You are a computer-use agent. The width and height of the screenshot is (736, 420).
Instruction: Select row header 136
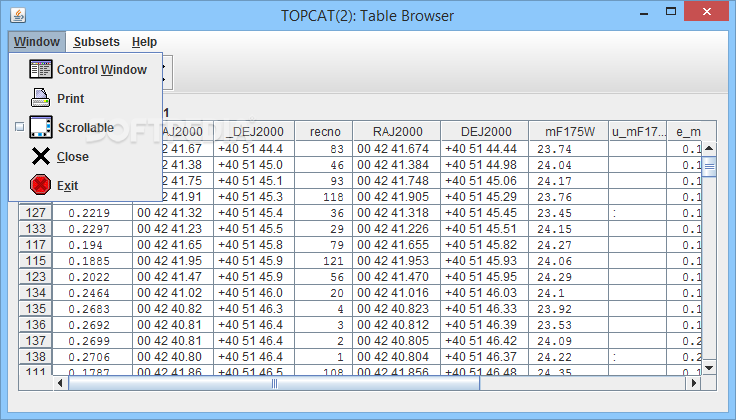(36, 324)
